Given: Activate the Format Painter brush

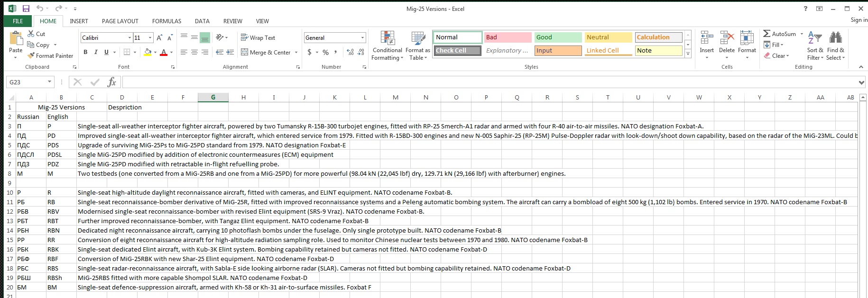Looking at the screenshot, I should point(50,56).
